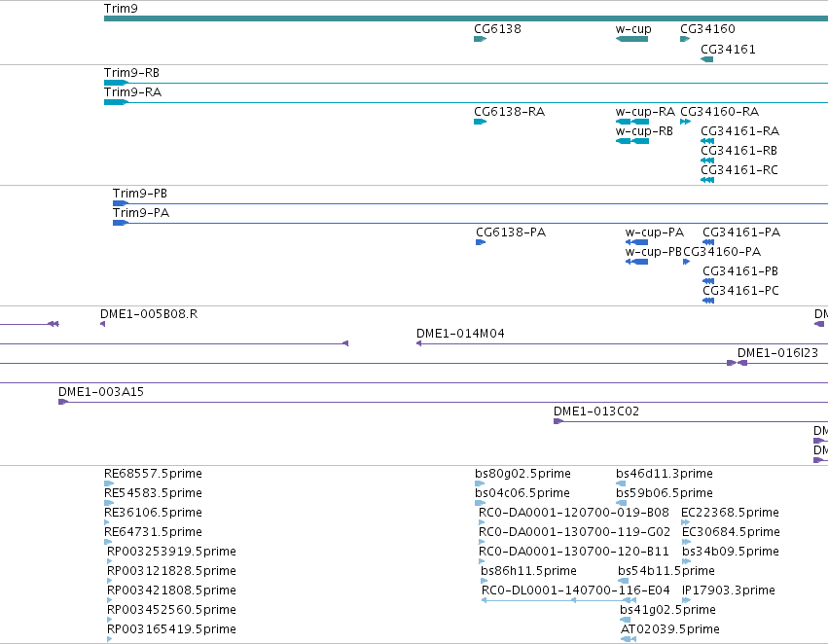828x644 pixels.
Task: Click the CG34161-RB transcript glyph
Action: click(x=707, y=161)
